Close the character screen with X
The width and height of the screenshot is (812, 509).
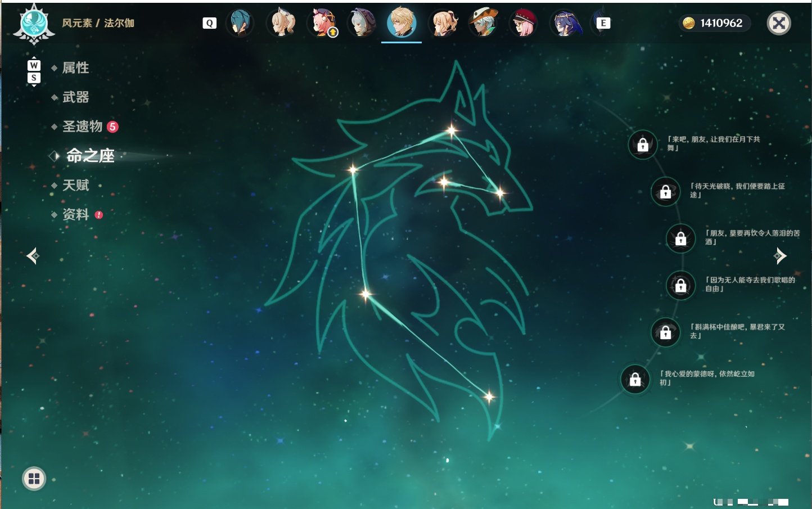[779, 23]
